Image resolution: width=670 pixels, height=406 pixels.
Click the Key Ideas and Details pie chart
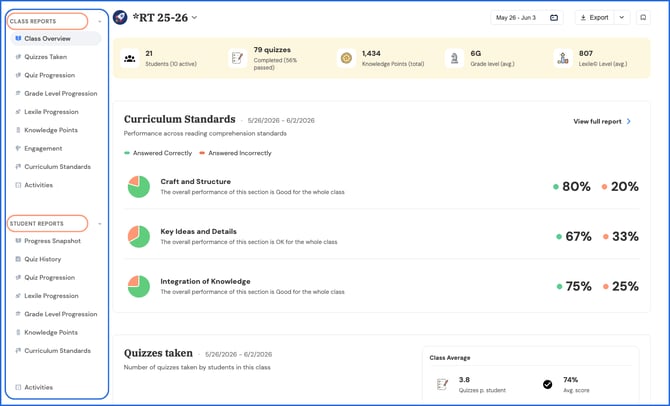(x=139, y=237)
